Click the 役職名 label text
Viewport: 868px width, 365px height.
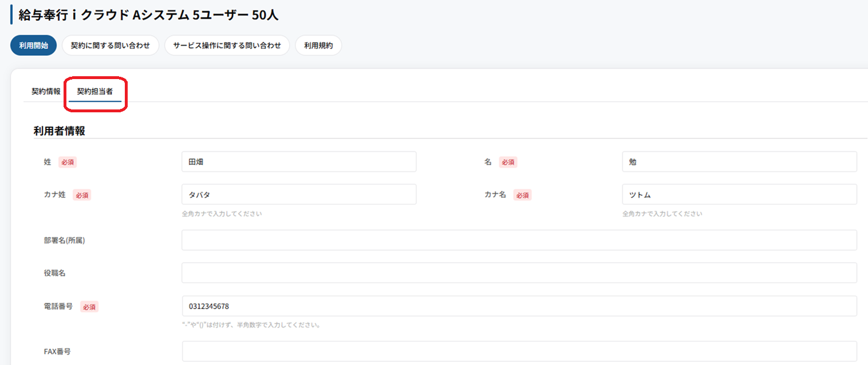(x=54, y=273)
